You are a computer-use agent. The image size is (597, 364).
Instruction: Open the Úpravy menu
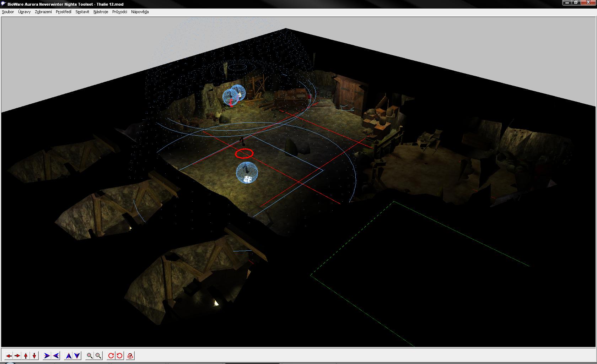[x=25, y=12]
